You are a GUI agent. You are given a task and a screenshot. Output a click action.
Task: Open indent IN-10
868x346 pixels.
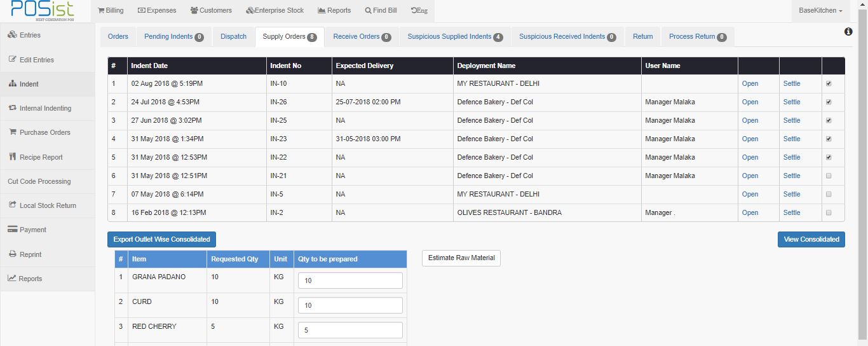tap(750, 83)
